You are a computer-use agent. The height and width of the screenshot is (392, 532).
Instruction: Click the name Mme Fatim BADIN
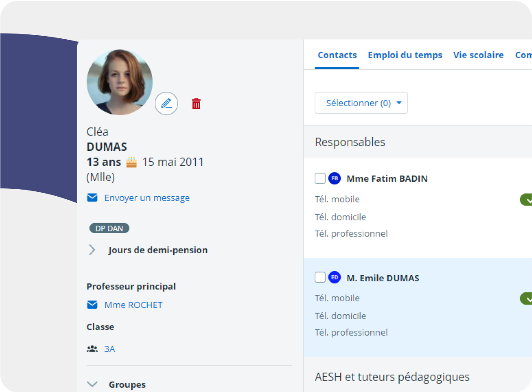(x=387, y=179)
